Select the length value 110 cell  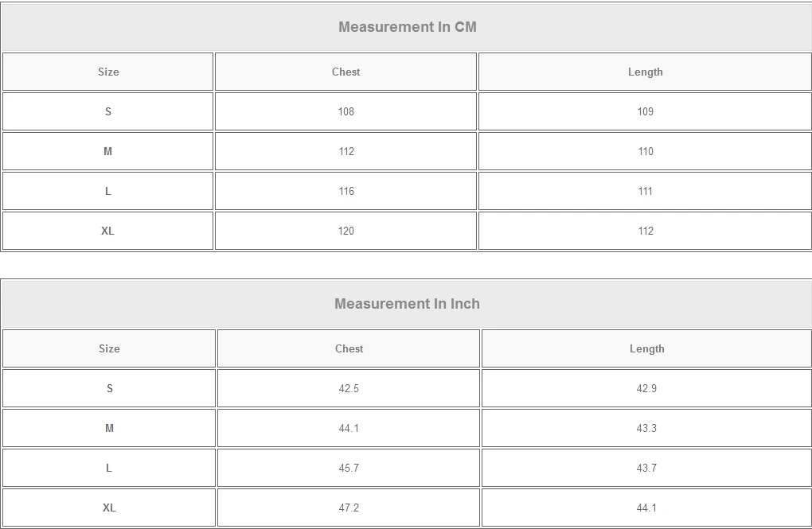tap(645, 151)
